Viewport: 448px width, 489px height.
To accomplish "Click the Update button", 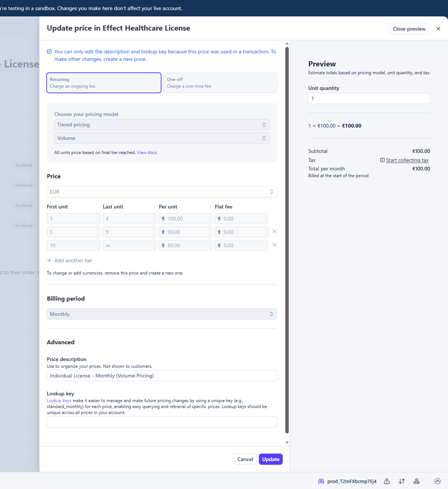I will click(x=270, y=459).
